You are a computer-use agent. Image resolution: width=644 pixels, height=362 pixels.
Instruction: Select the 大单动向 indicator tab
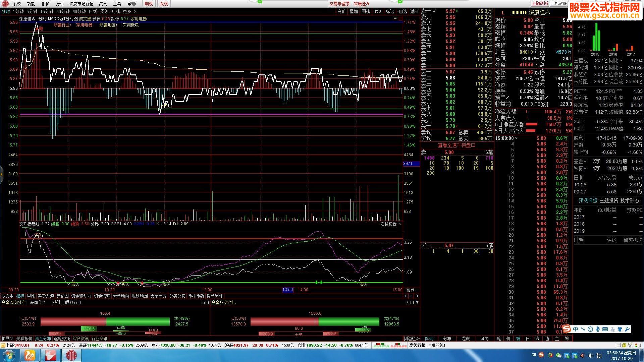[121, 296]
